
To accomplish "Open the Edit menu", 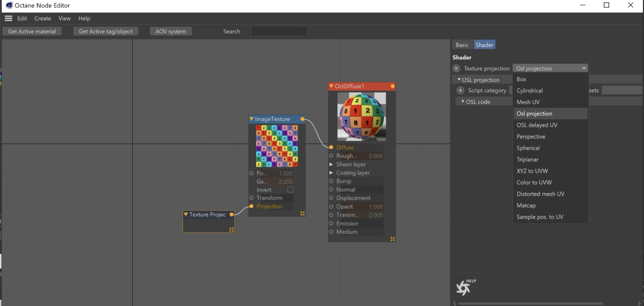I will point(22,18).
